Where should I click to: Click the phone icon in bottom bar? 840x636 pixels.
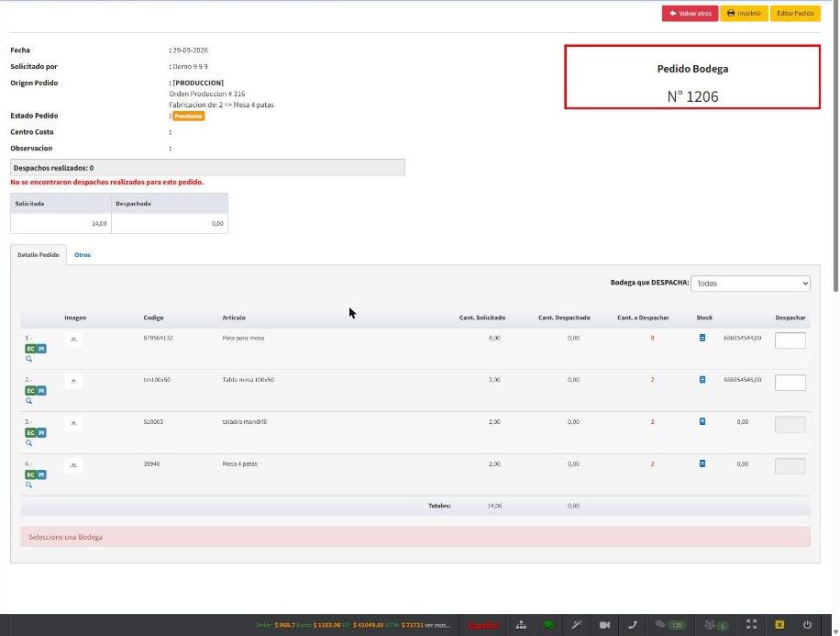633,625
